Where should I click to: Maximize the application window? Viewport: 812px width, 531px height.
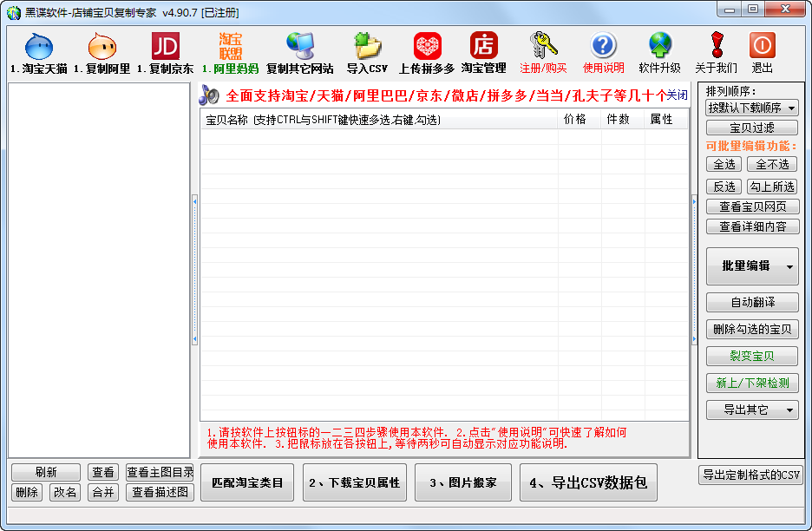click(x=753, y=10)
